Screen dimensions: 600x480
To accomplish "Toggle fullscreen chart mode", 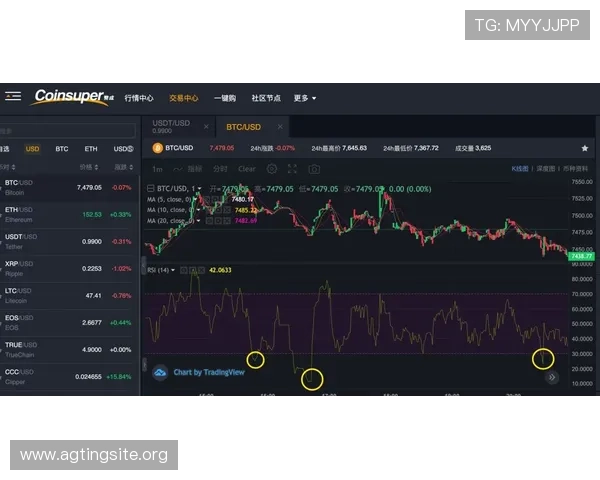I will click(292, 169).
